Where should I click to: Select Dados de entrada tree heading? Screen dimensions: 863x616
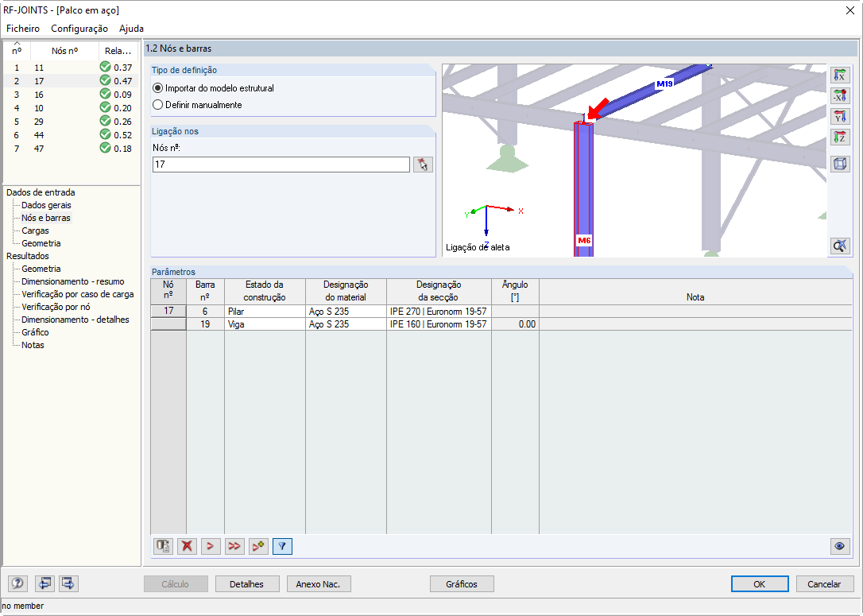pyautogui.click(x=41, y=192)
